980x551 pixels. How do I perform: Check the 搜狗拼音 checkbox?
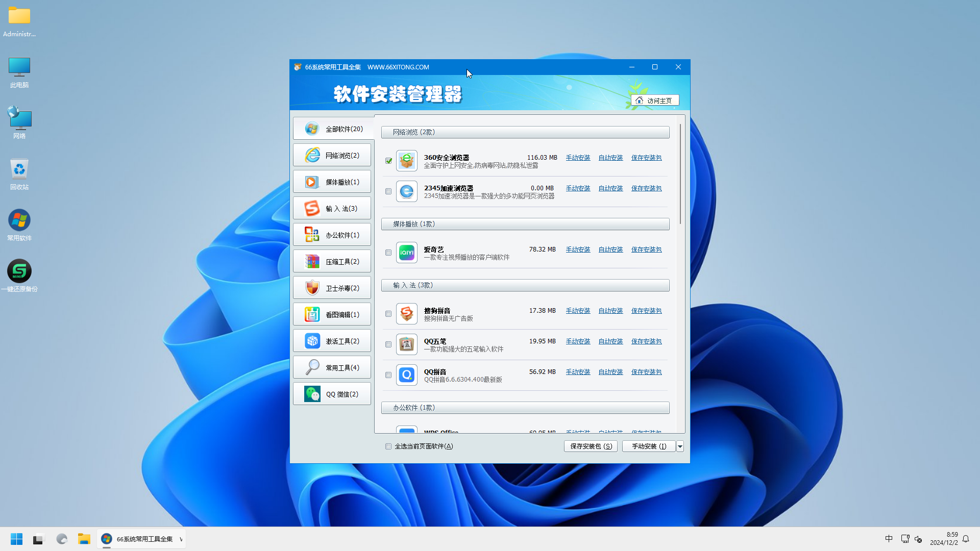[388, 314]
